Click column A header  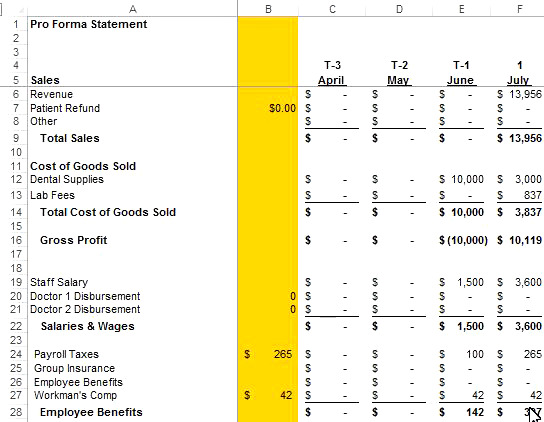(132, 9)
